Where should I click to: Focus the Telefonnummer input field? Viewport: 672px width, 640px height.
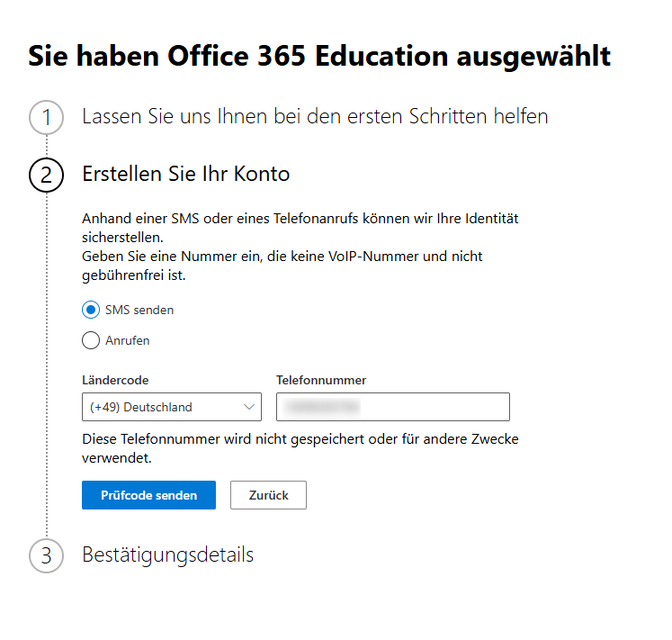click(392, 407)
